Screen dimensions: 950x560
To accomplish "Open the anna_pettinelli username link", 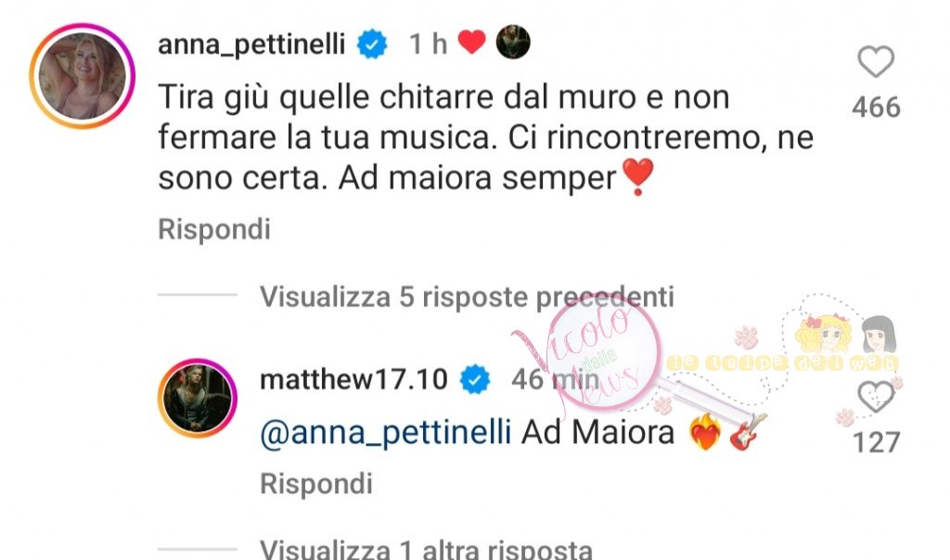I will coord(251,45).
